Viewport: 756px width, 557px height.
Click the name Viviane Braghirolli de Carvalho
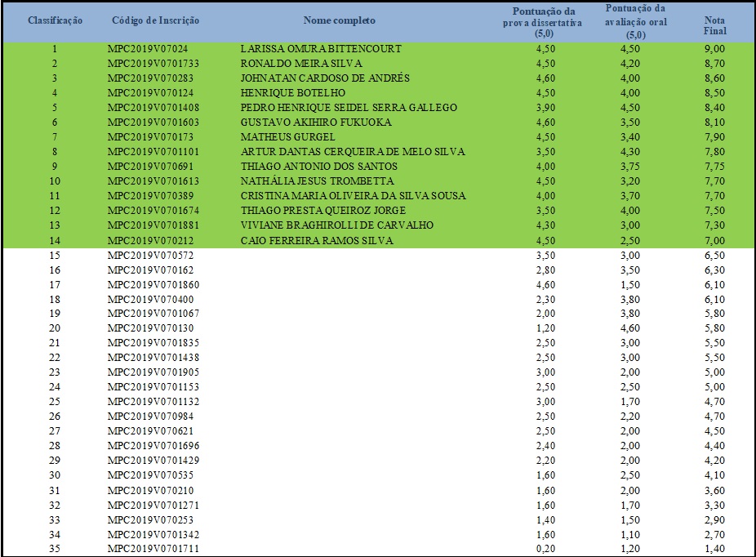coord(337,225)
